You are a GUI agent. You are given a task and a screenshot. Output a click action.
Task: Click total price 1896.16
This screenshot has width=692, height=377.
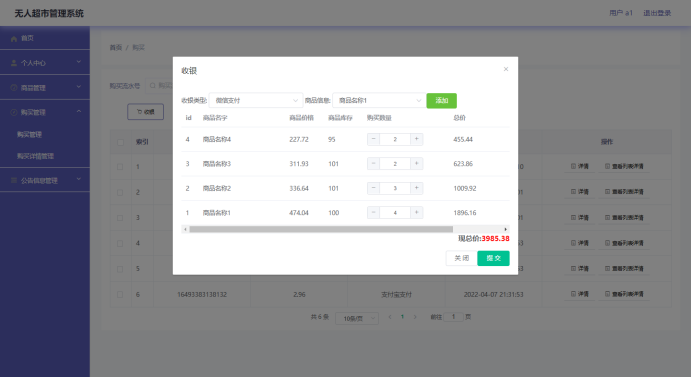(x=465, y=213)
